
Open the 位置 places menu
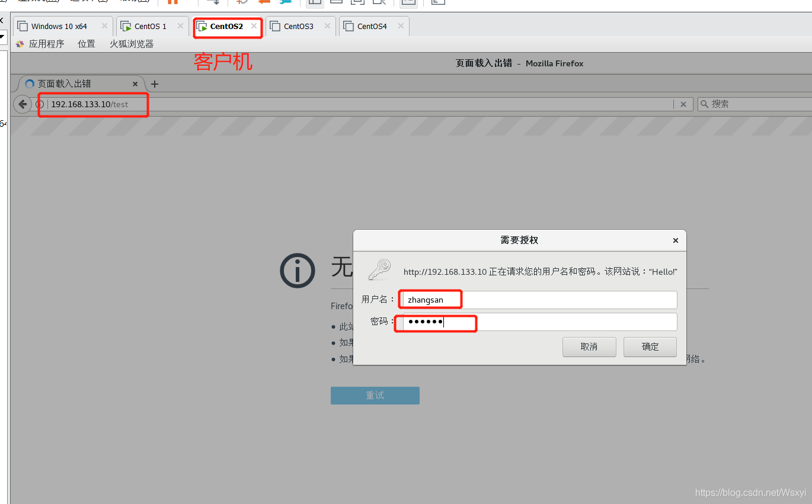[x=87, y=44]
